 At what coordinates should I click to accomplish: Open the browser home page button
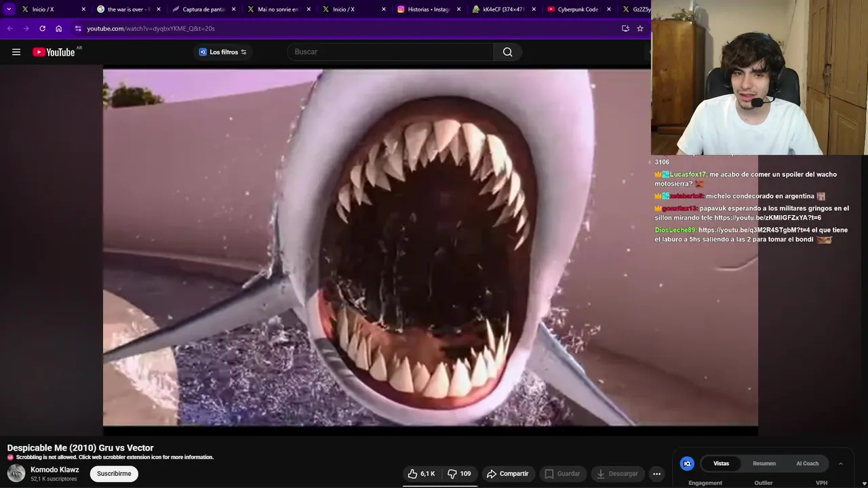(x=59, y=28)
